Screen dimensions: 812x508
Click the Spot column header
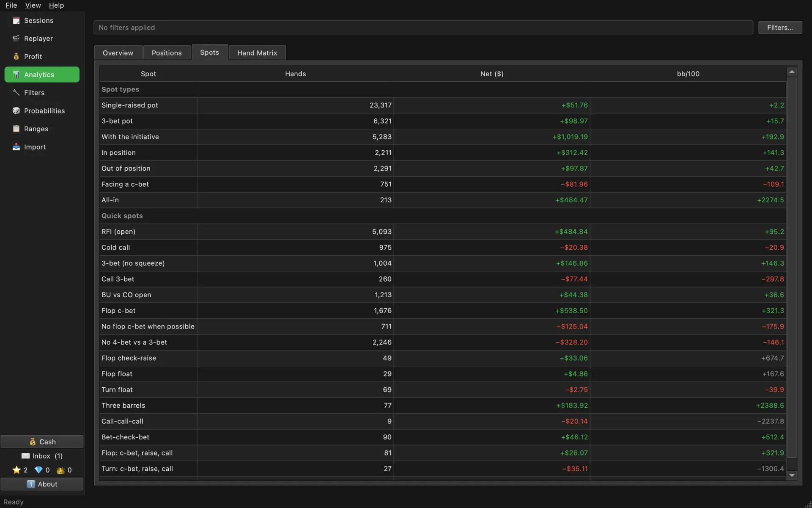click(148, 74)
